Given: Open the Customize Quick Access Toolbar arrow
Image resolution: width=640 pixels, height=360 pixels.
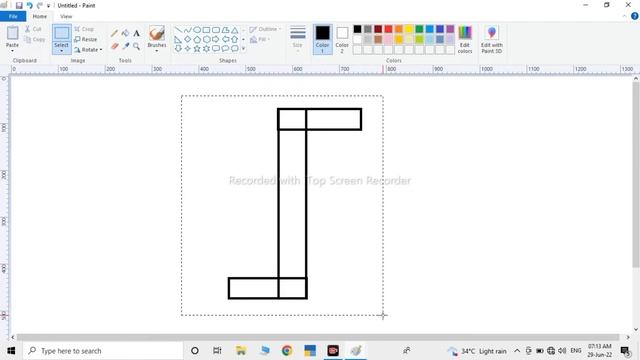Looking at the screenshot, I should click(x=48, y=6).
